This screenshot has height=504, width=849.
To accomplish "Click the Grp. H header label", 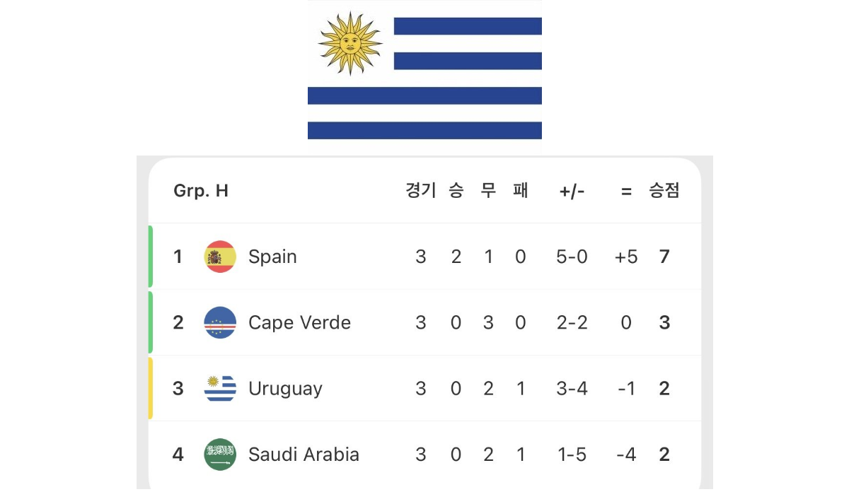I will coord(201,191).
